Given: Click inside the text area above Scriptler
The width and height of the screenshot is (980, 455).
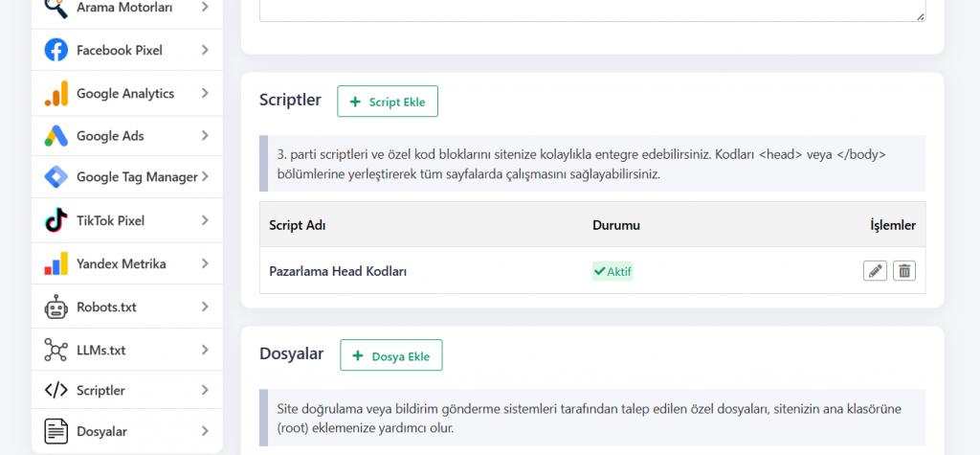Looking at the screenshot, I should click(591, 8).
